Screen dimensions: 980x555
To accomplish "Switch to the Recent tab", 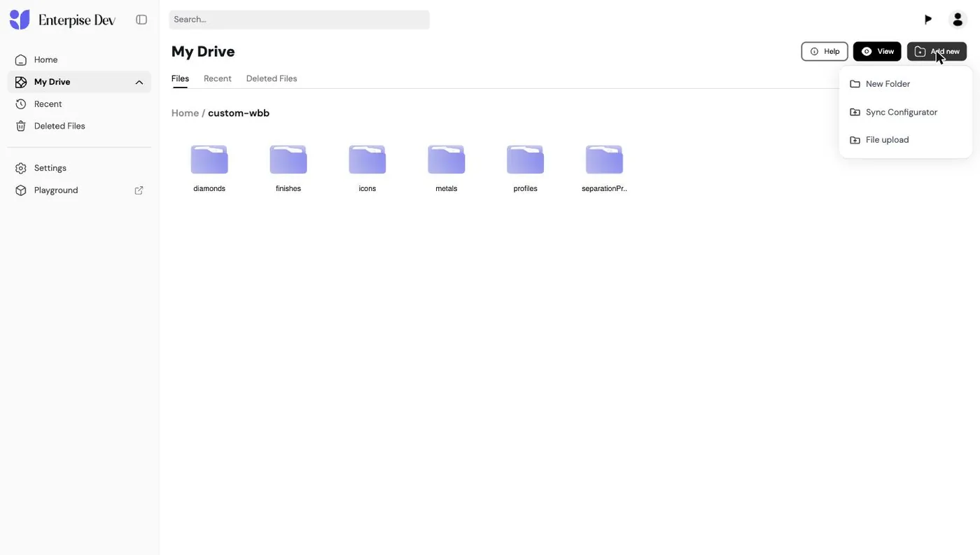I will click(x=218, y=78).
